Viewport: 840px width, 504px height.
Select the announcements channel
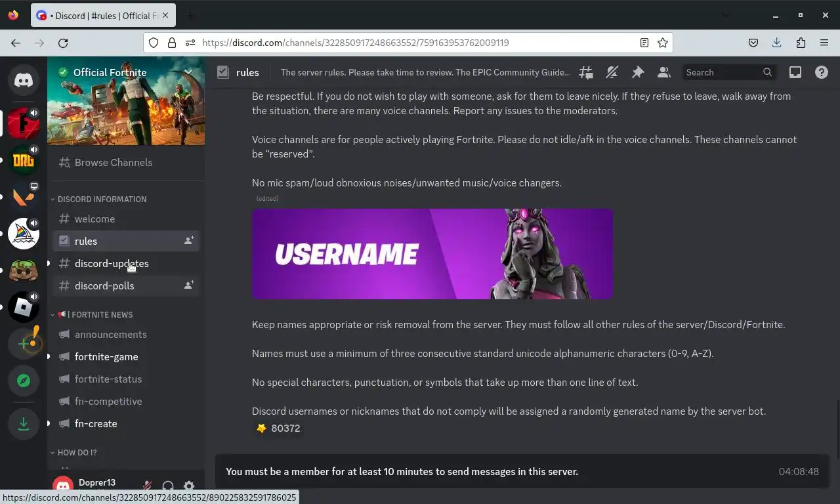(126, 334)
